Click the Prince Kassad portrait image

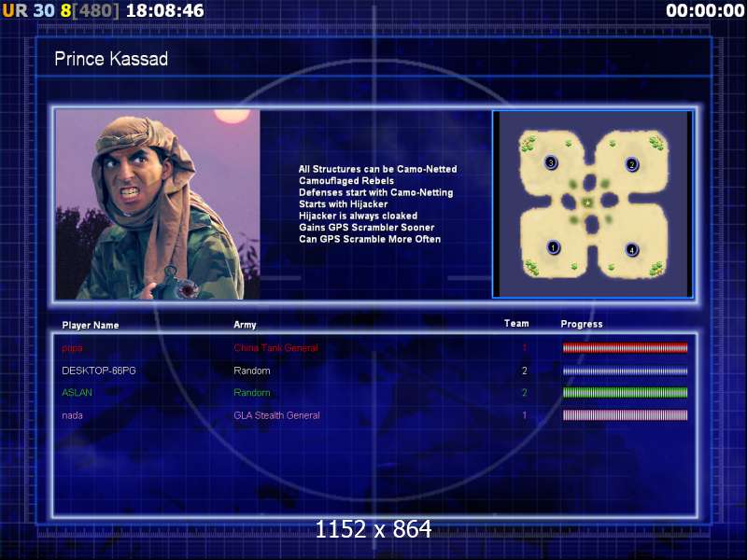click(x=158, y=204)
